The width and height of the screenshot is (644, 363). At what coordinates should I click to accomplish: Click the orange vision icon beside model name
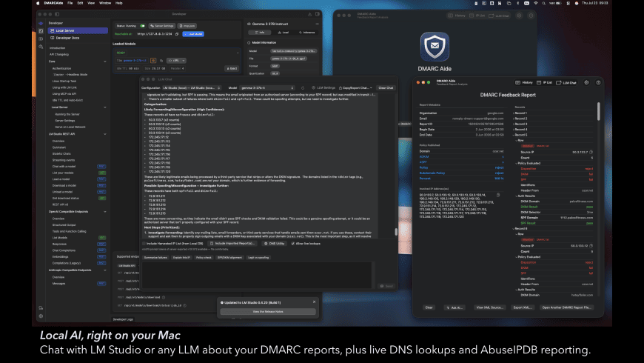click(153, 61)
